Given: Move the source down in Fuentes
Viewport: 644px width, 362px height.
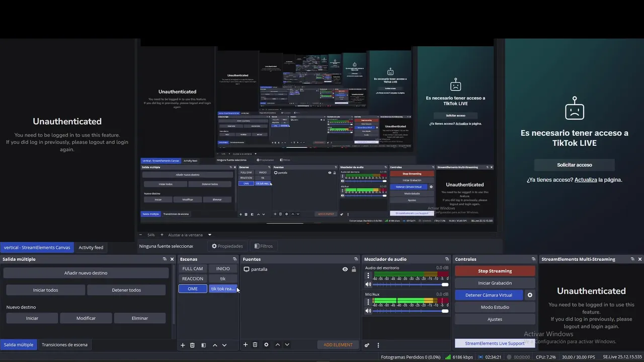Looking at the screenshot, I should coord(287,344).
